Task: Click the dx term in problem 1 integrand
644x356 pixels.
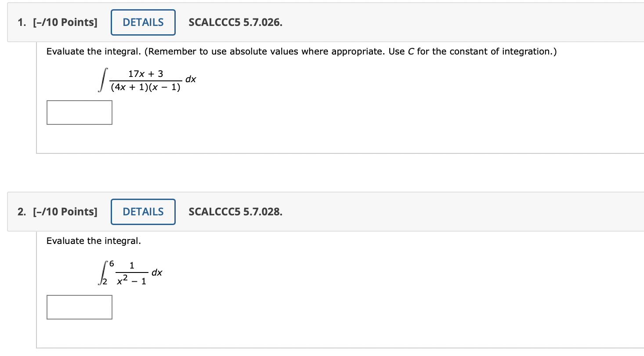Action: pos(191,80)
